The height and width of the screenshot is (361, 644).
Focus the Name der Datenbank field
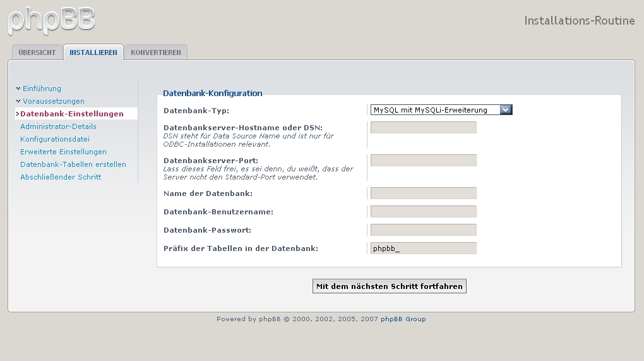pos(423,193)
